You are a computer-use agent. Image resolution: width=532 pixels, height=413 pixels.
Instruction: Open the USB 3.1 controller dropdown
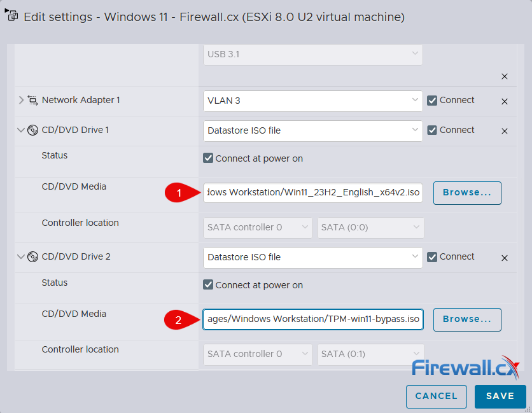pyautogui.click(x=313, y=54)
